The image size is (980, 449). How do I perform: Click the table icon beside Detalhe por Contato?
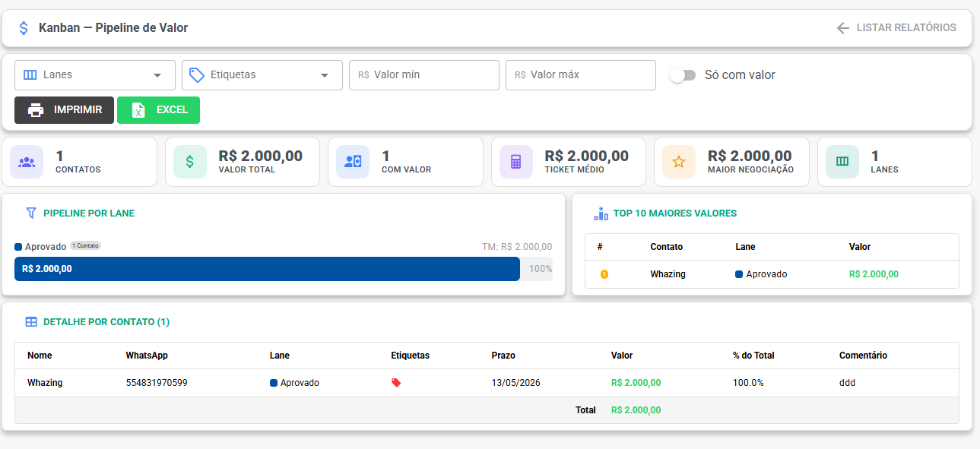31,322
